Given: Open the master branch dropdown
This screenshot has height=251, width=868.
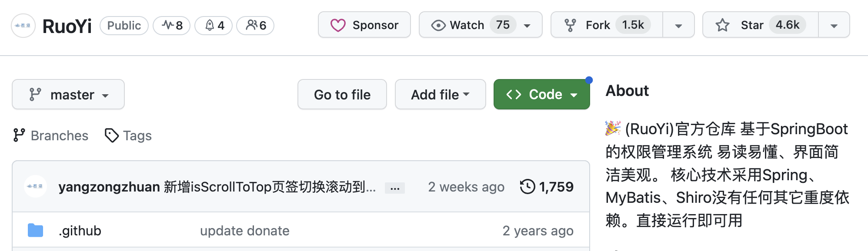Looking at the screenshot, I should click(x=68, y=95).
